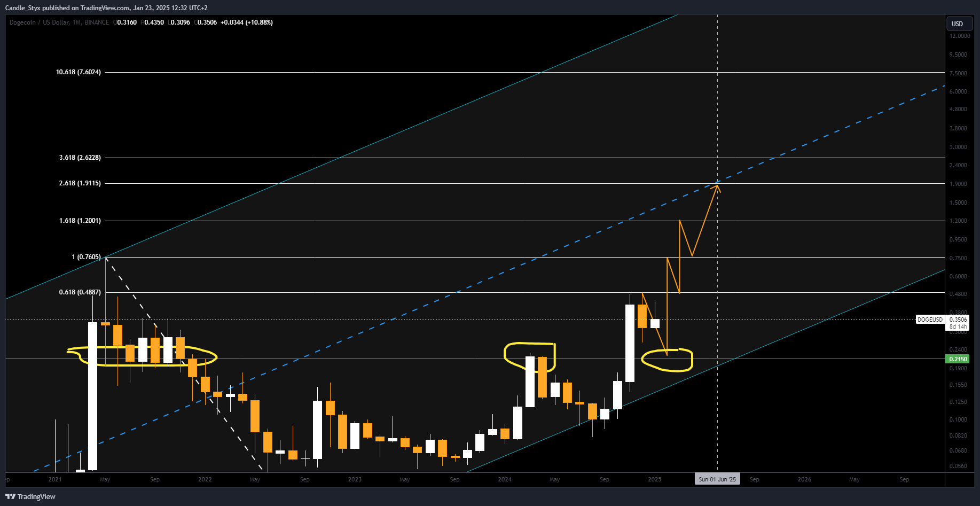Click the 9.5000 price scale label
Viewport: 980px width, 506px height.
click(958, 55)
